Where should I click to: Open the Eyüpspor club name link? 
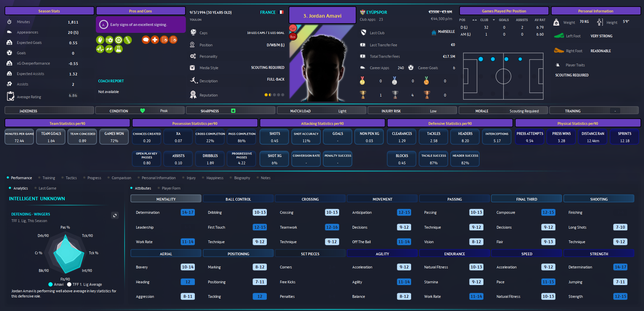377,12
